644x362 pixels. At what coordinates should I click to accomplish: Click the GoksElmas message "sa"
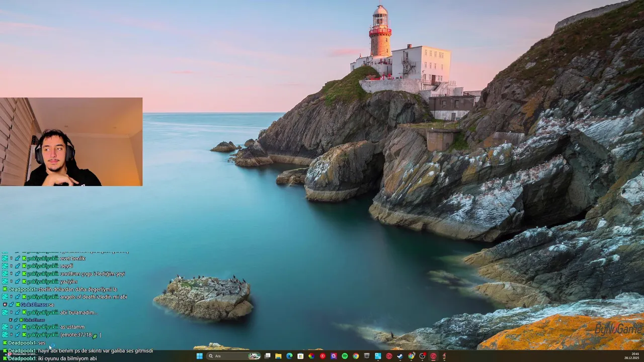coord(51,305)
